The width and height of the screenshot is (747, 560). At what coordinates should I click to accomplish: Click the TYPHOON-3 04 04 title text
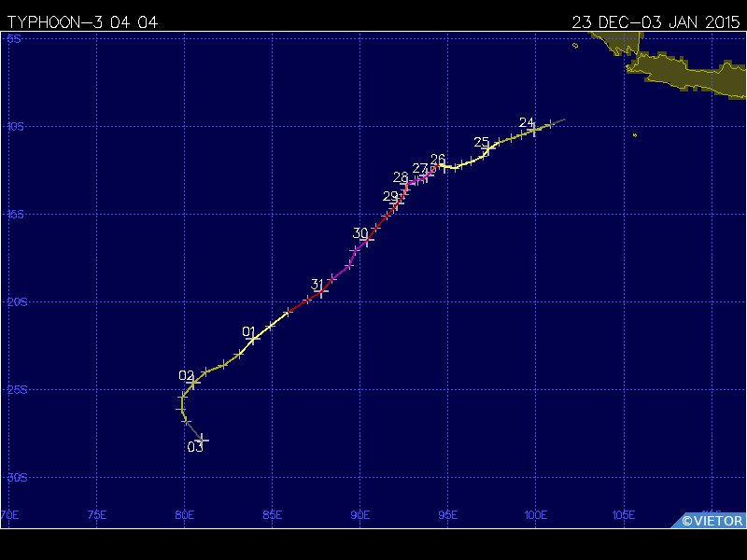(82, 21)
